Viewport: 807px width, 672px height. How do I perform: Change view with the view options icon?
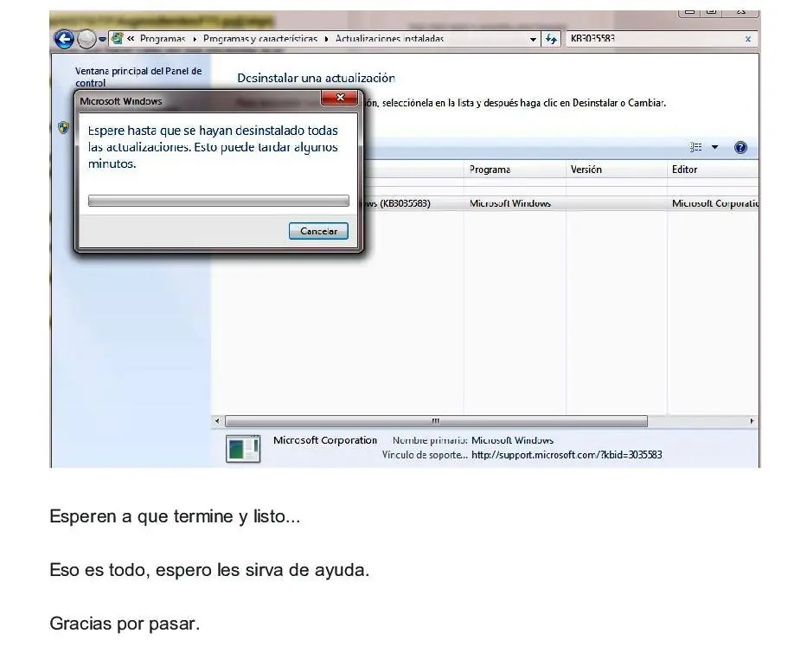point(695,148)
